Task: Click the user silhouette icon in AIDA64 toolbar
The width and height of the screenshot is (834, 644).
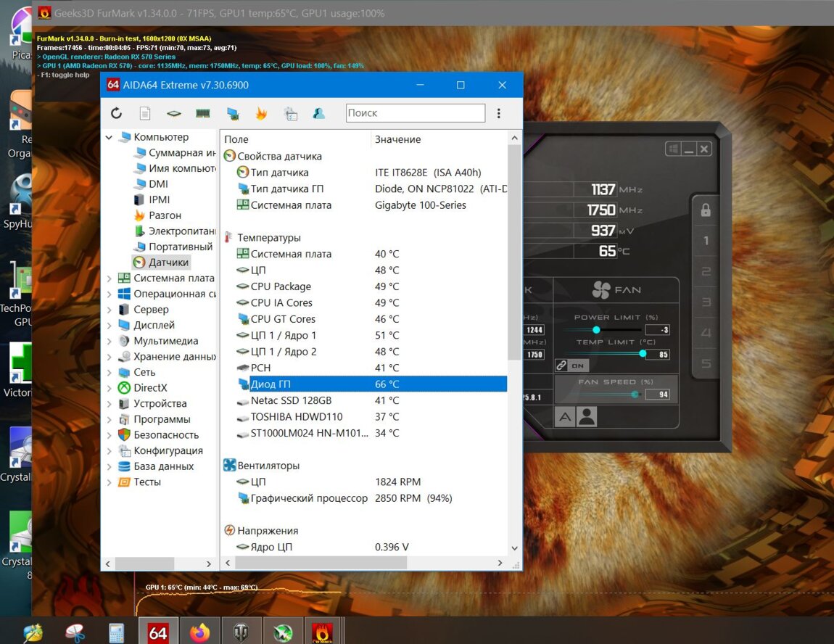Action: (x=318, y=113)
